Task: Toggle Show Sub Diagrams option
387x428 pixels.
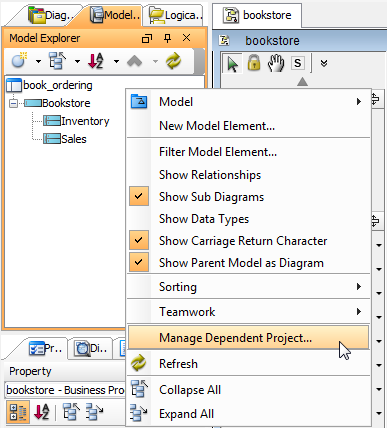Action: tap(248, 197)
